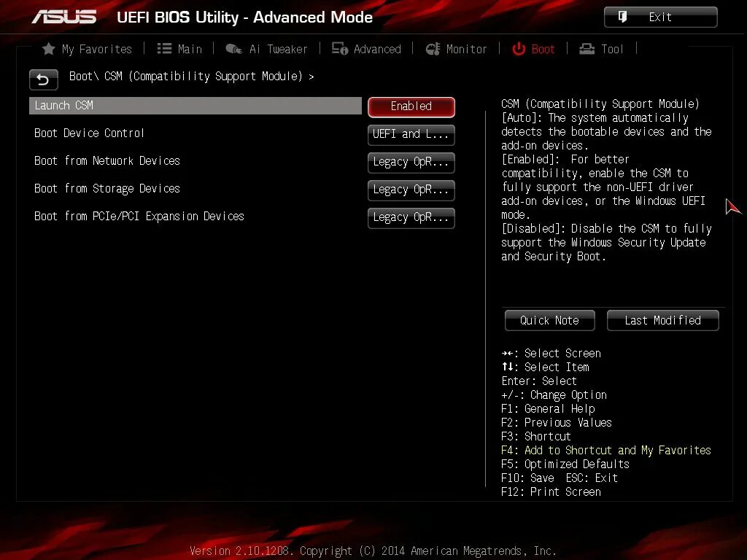Image resolution: width=747 pixels, height=560 pixels.
Task: Click the Ai Tweaker gauge icon
Action: click(x=233, y=49)
